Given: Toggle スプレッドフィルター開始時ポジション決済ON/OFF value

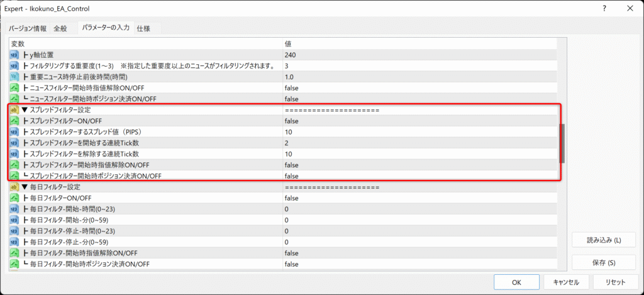Looking at the screenshot, I should coord(291,176).
